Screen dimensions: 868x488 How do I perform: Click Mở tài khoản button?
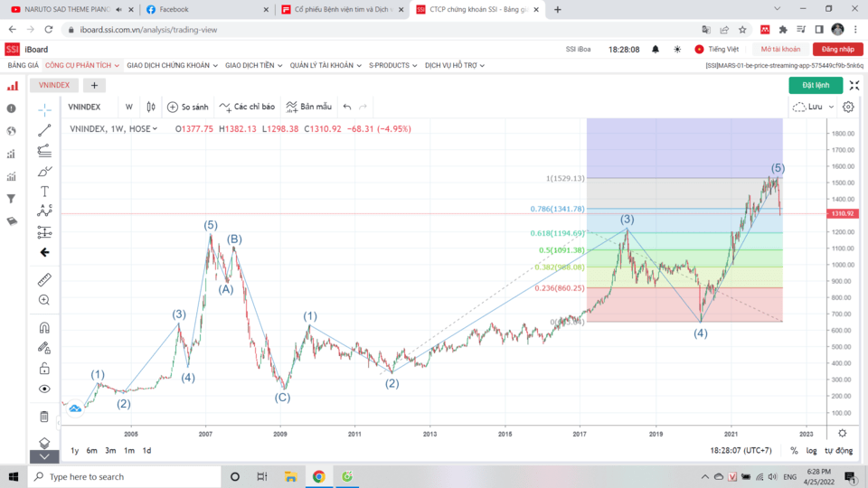click(780, 49)
